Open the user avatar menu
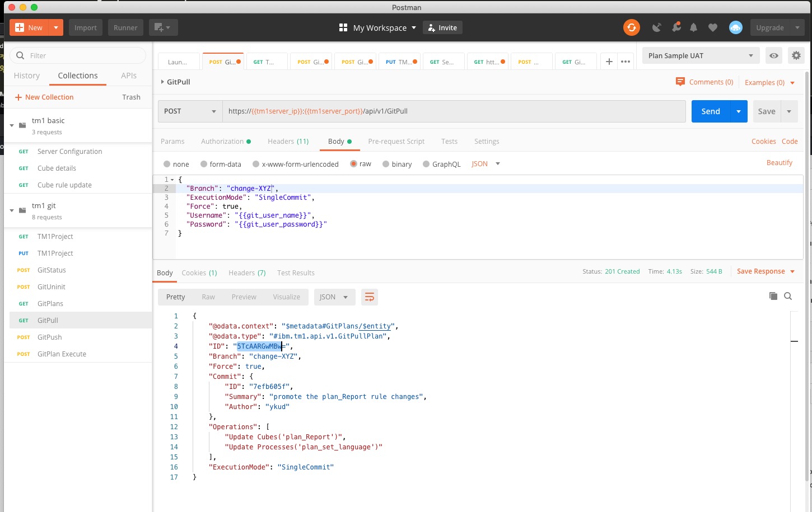Image resolution: width=812 pixels, height=512 pixels. pyautogui.click(x=736, y=27)
